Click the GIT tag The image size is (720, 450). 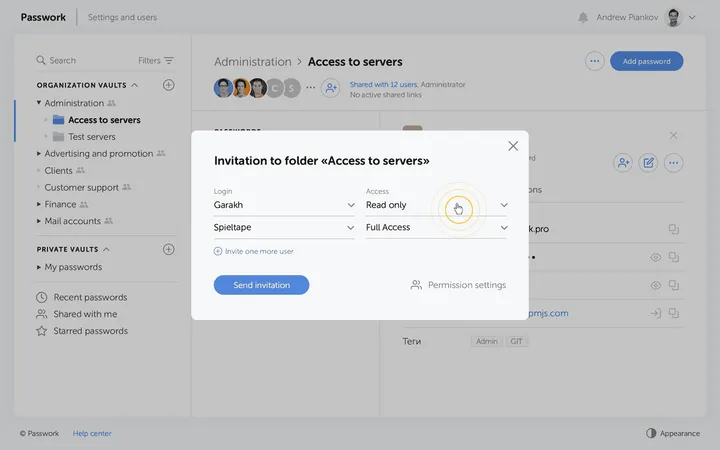[x=516, y=341]
